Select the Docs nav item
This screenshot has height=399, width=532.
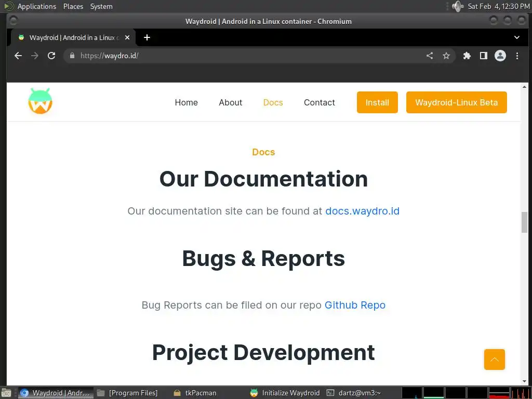[x=273, y=102]
